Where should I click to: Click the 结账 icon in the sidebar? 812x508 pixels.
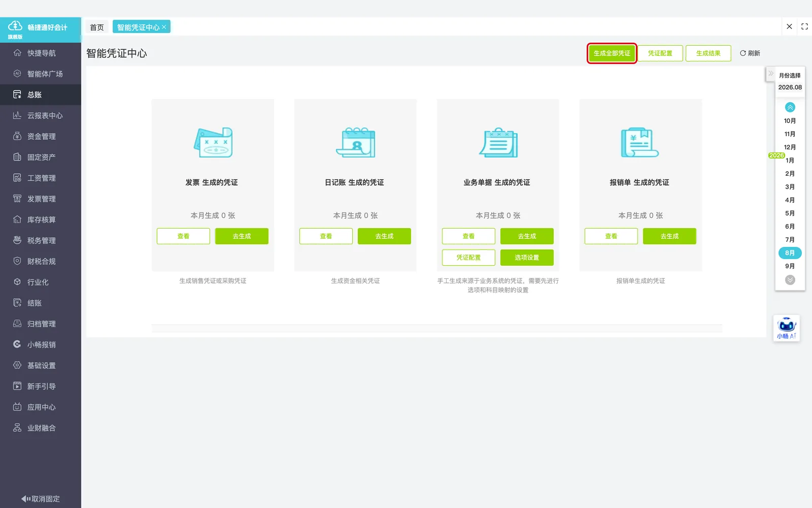pyautogui.click(x=17, y=303)
